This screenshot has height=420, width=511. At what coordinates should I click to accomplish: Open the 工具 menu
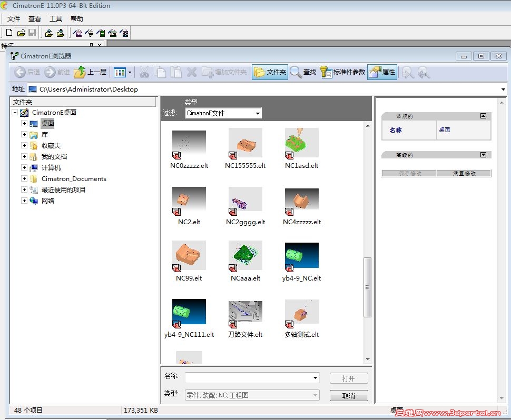(56, 19)
